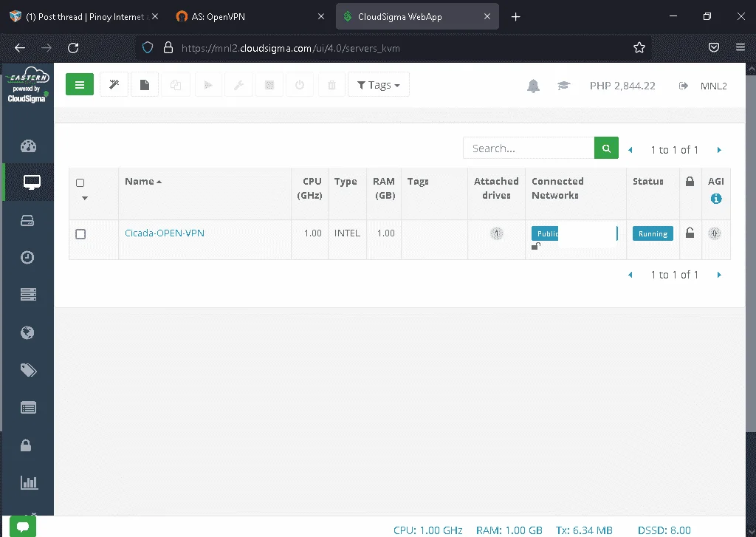Open the dashboard gauge icon in sidebar
The width and height of the screenshot is (756, 537).
[28, 146]
